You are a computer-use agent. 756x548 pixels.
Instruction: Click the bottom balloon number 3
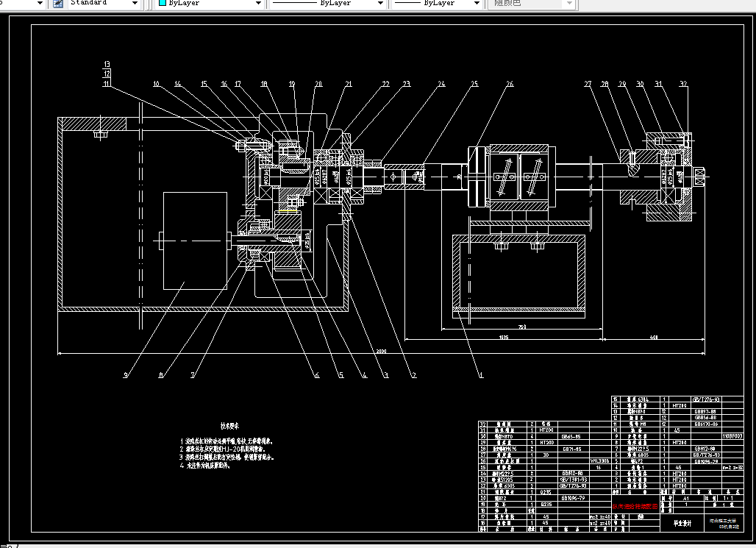click(385, 375)
